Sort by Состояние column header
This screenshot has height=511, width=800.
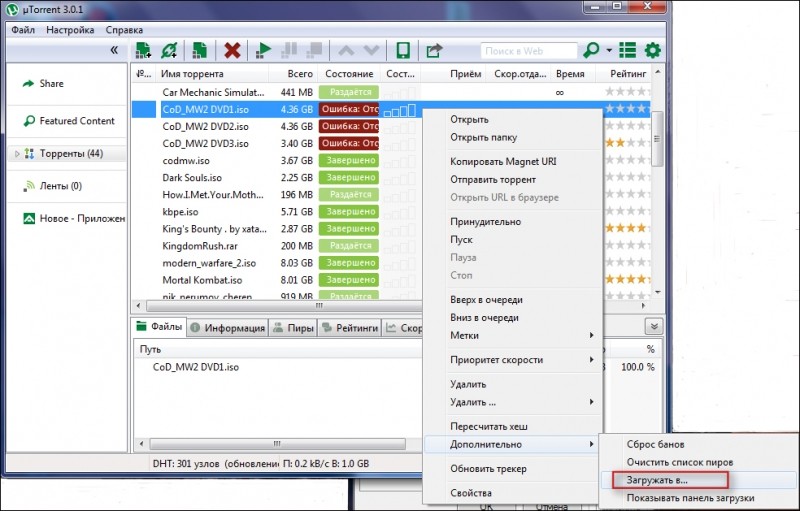[349, 74]
